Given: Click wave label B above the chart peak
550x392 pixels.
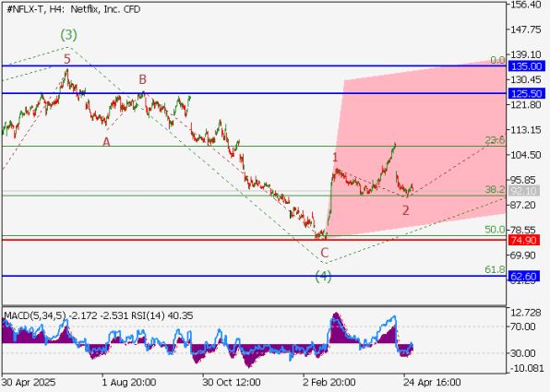Looking at the screenshot, I should (x=142, y=79).
